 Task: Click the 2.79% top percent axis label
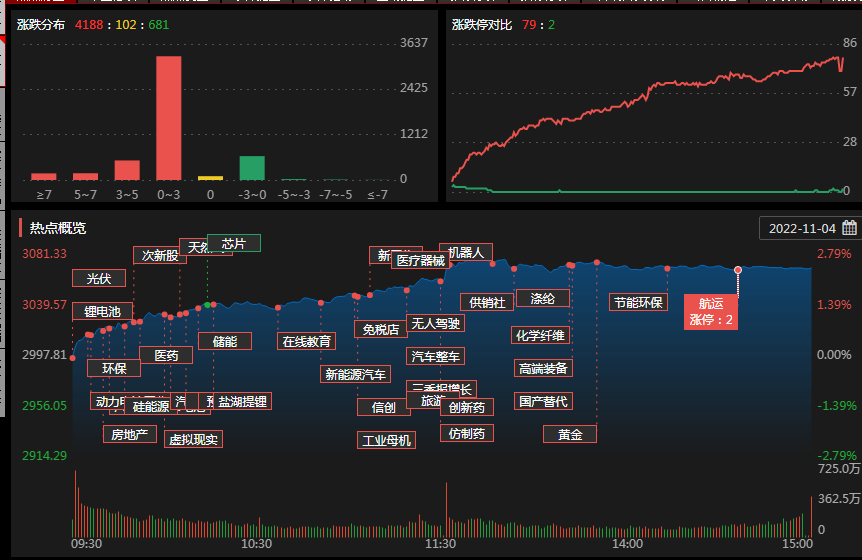point(834,253)
